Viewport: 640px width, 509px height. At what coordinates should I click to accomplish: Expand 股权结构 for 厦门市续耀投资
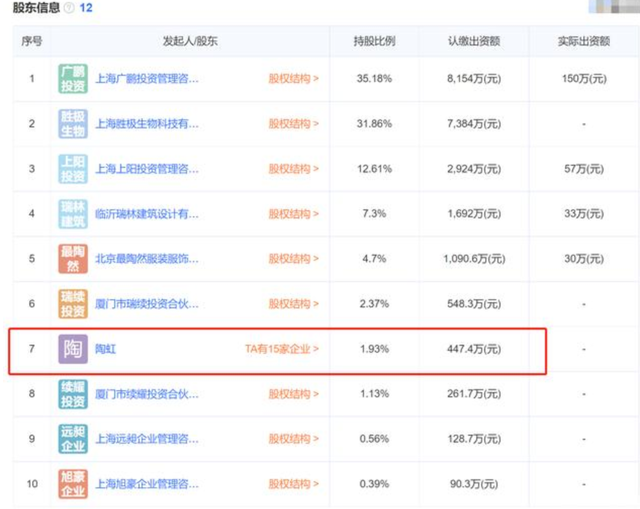[x=293, y=394]
